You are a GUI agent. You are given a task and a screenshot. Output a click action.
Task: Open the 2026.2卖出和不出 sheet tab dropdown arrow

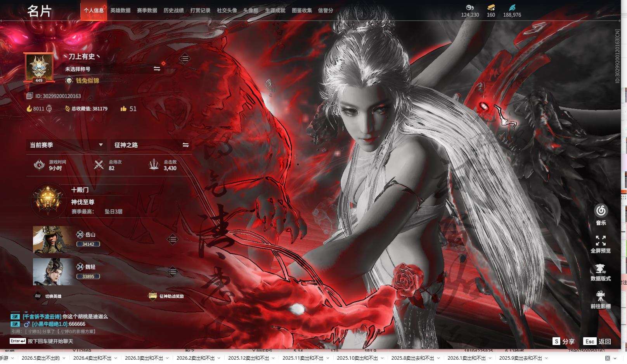pyautogui.click(x=219, y=358)
